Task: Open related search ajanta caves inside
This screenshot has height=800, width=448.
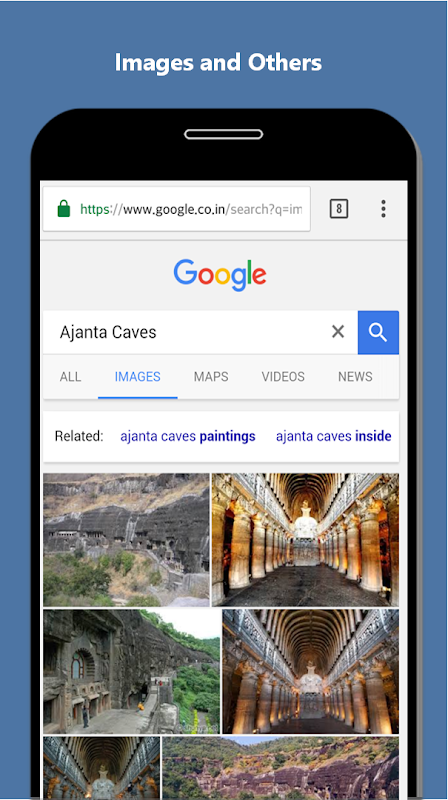Action: click(334, 437)
